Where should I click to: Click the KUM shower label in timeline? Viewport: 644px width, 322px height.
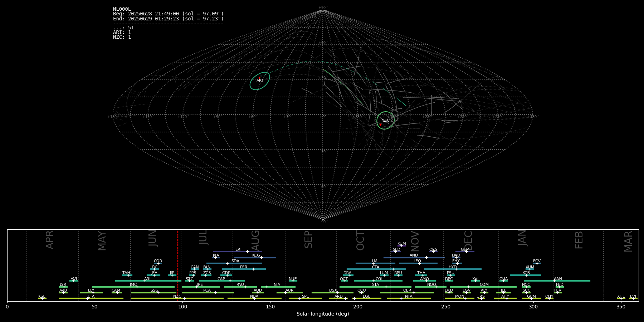pos(402,244)
